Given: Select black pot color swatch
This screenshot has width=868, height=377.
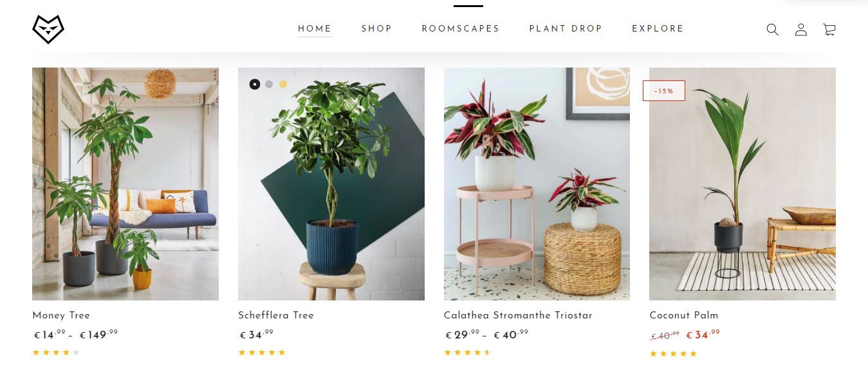Looking at the screenshot, I should 255,84.
